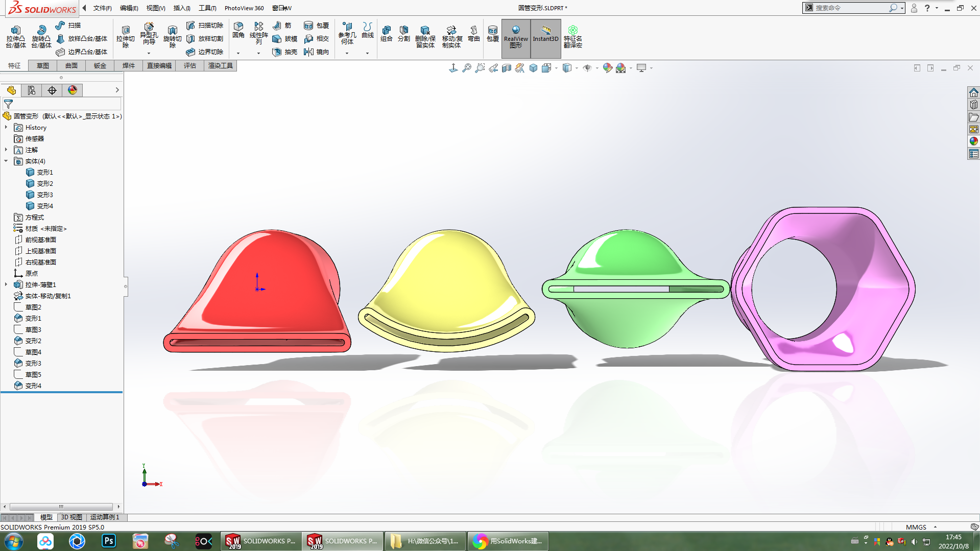Select the Extruded Boss/Base tool (拉伸凸台/基体)
Screen dimensions: 980x551
click(x=16, y=37)
